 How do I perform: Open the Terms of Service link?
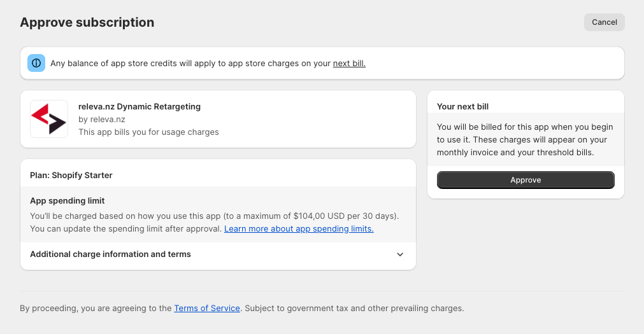click(207, 308)
